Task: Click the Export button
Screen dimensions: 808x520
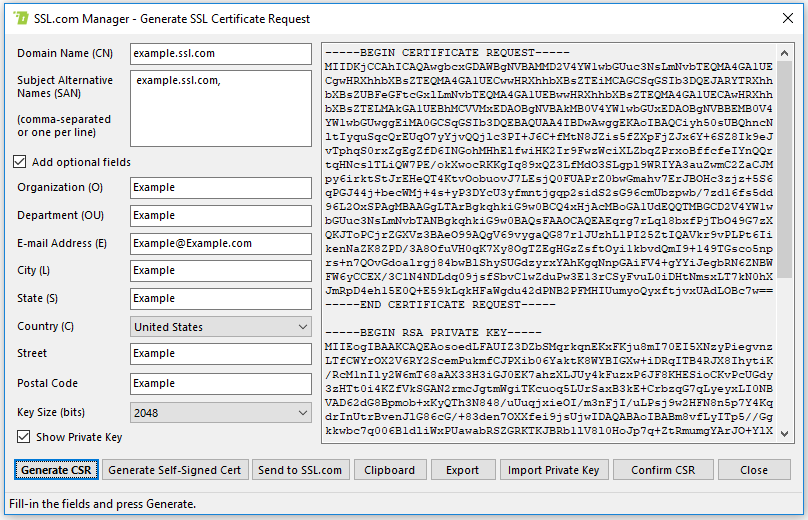Action: (x=462, y=470)
